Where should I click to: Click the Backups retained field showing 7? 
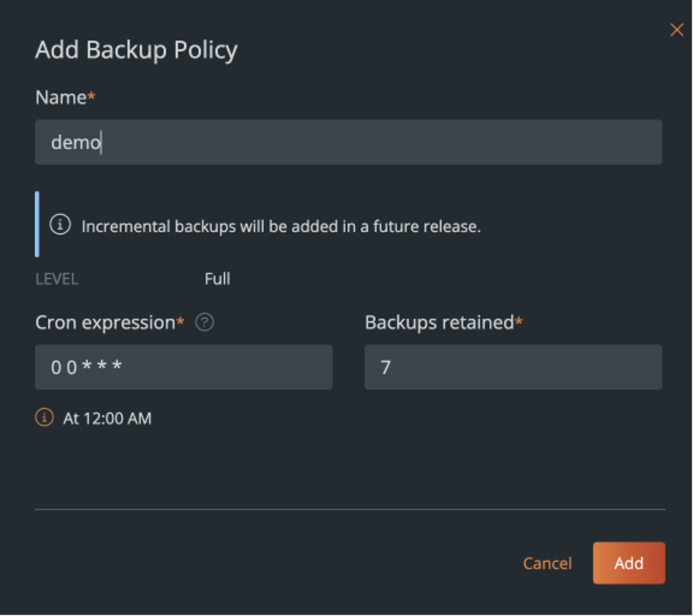[513, 367]
